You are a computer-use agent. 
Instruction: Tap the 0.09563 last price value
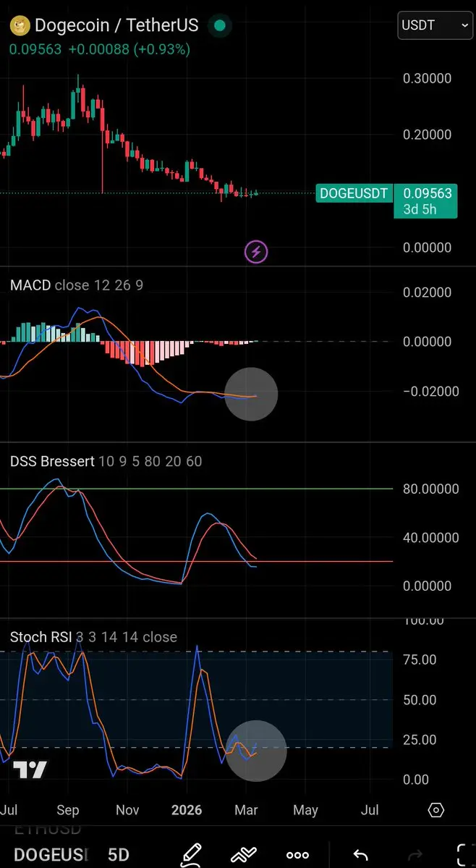click(35, 49)
